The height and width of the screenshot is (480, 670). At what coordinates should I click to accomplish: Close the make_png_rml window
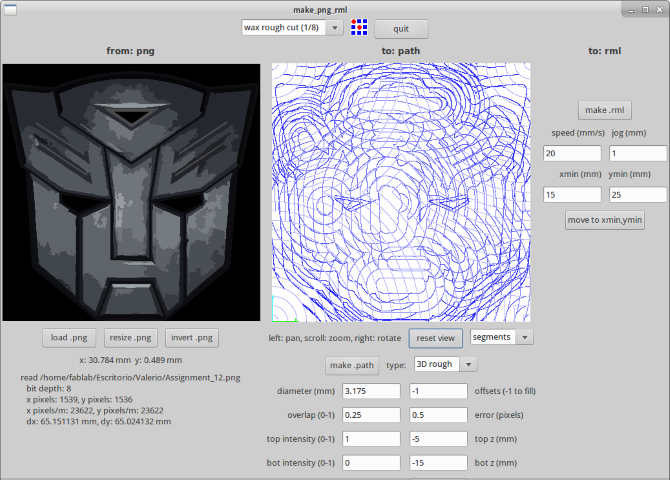tap(659, 9)
